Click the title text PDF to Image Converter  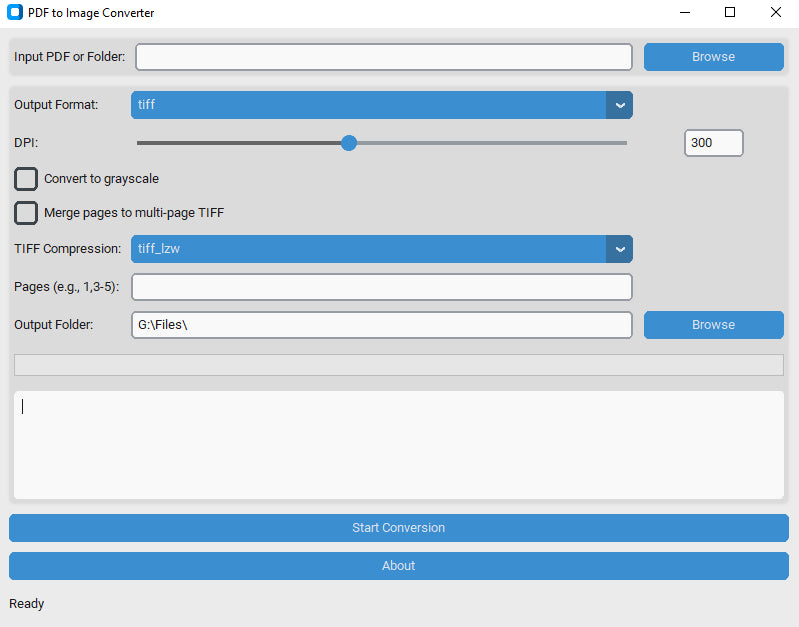tap(91, 13)
